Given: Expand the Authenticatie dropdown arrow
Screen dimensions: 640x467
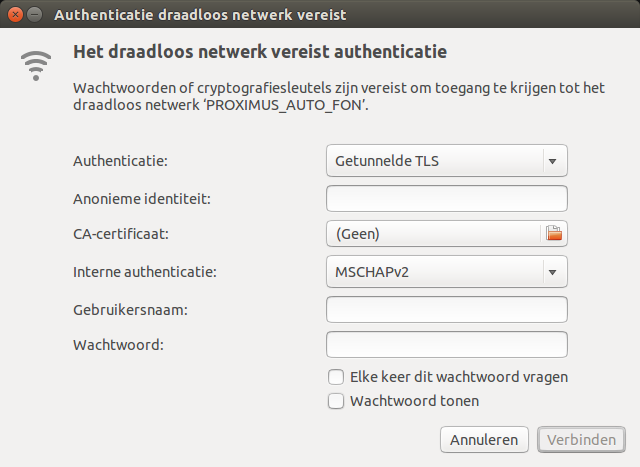Looking at the screenshot, I should coord(551,160).
